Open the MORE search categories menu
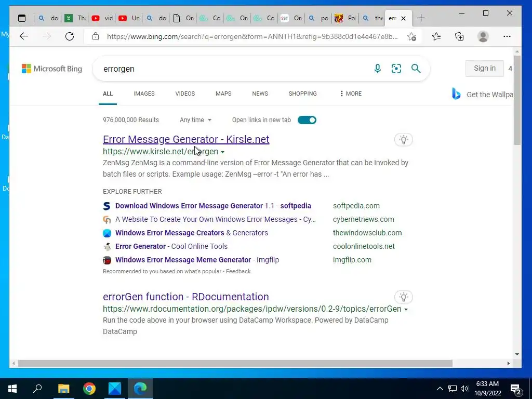The height and width of the screenshot is (399, 532). pos(351,94)
